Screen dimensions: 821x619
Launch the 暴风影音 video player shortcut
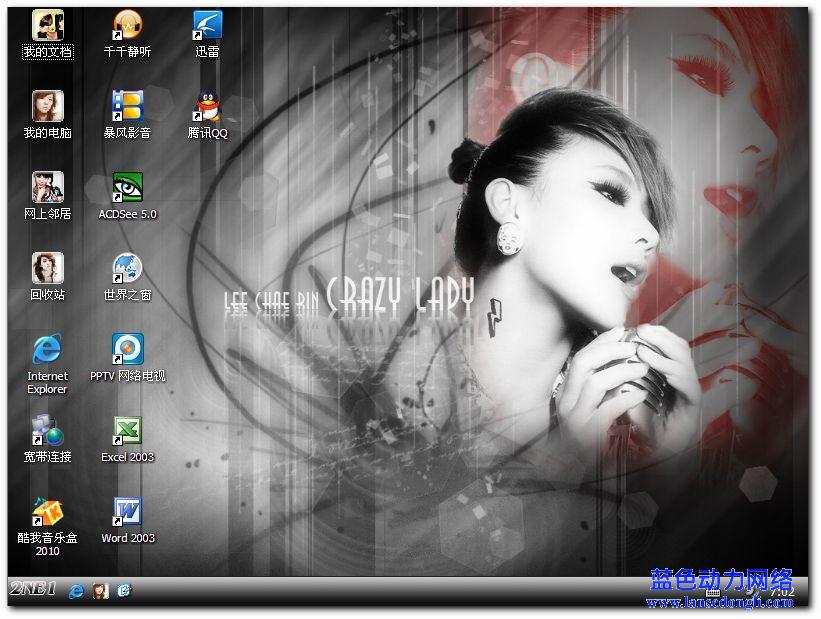click(127, 106)
